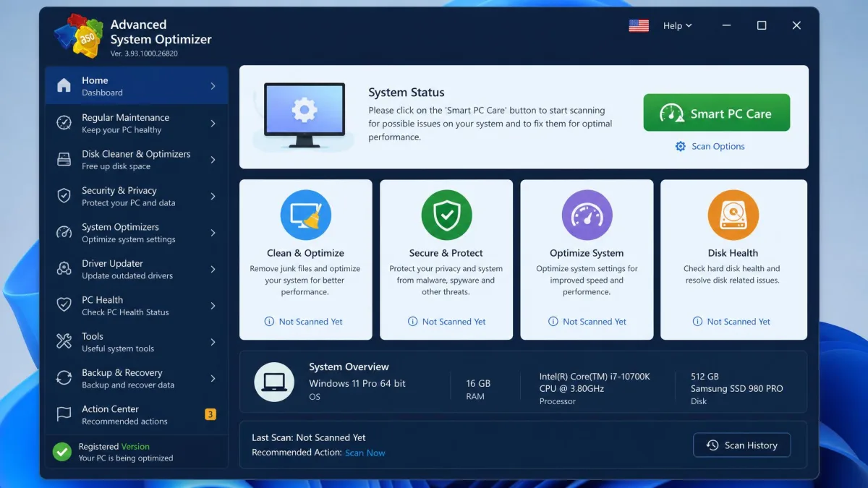
Task: Open Scan History
Action: [x=741, y=445]
